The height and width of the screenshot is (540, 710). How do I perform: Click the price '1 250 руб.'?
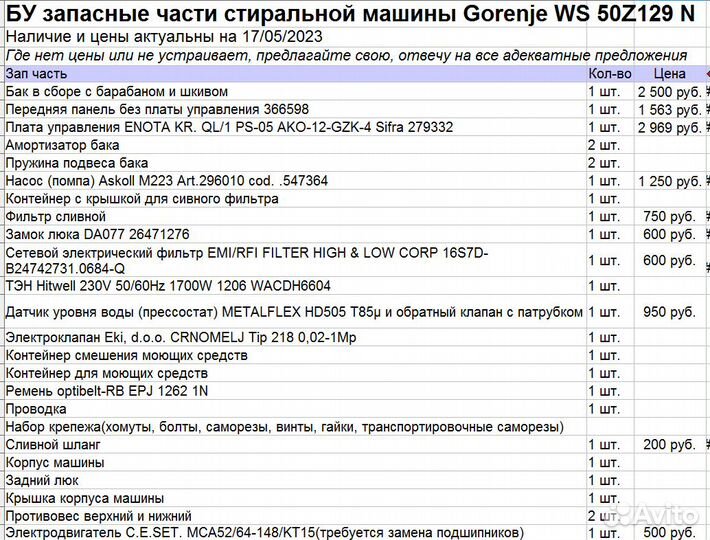click(x=669, y=182)
